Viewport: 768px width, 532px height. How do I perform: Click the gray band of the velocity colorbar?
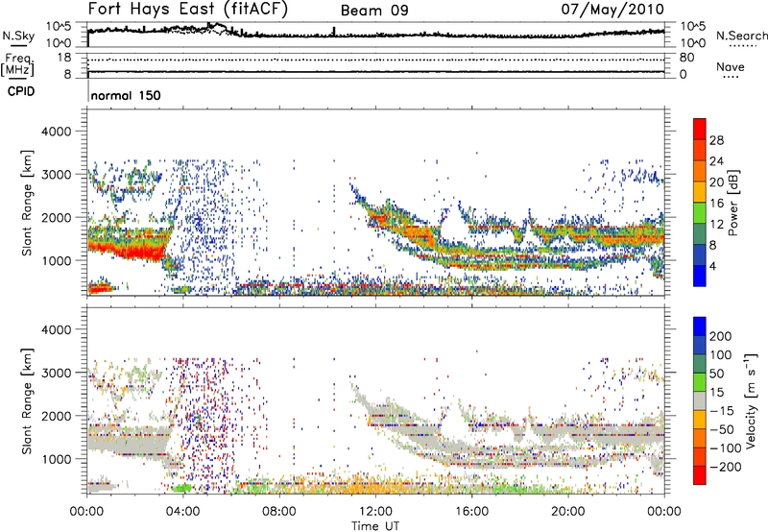pyautogui.click(x=700, y=400)
